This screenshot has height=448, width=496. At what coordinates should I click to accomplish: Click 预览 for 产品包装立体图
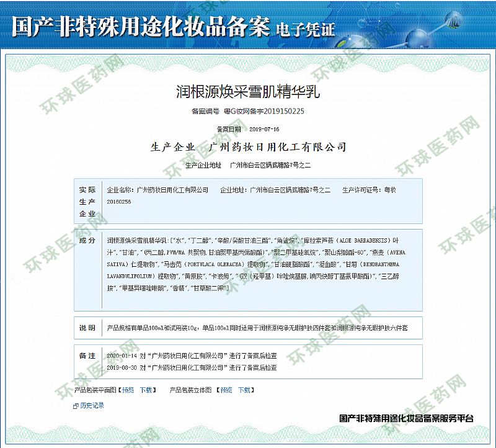tap(226, 390)
